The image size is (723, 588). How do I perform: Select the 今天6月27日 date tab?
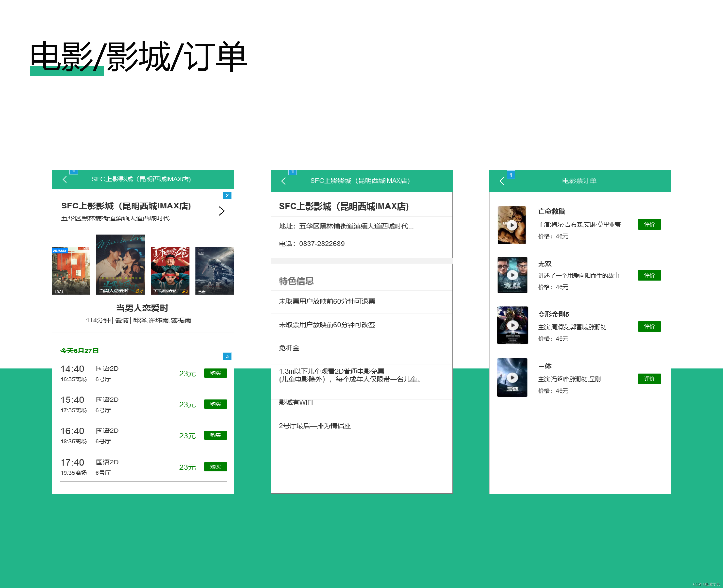pyautogui.click(x=79, y=351)
